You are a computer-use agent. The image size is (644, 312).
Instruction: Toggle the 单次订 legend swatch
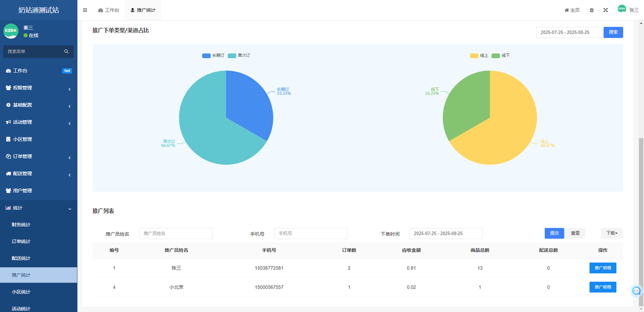pos(232,56)
